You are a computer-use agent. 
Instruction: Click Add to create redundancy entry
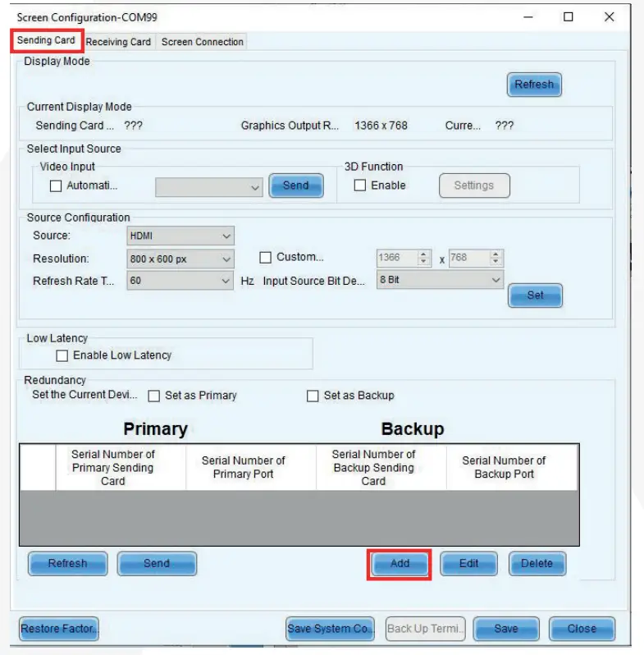[x=400, y=564]
